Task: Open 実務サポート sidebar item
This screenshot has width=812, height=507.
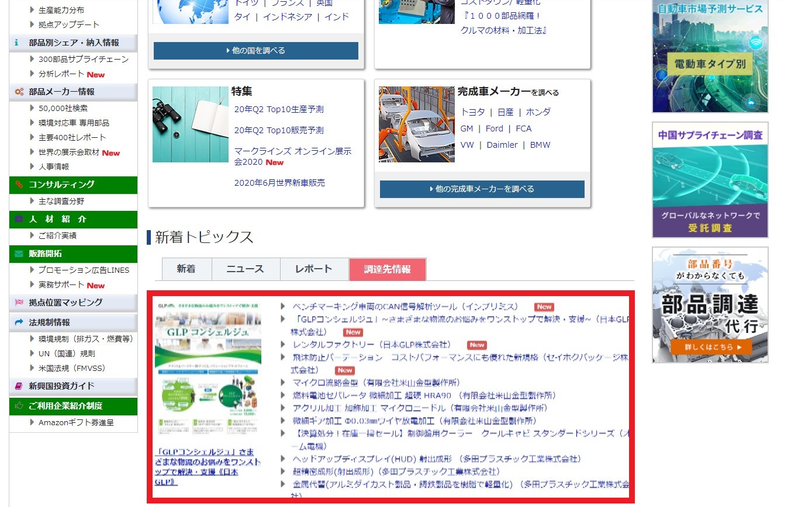Action: coord(61,284)
